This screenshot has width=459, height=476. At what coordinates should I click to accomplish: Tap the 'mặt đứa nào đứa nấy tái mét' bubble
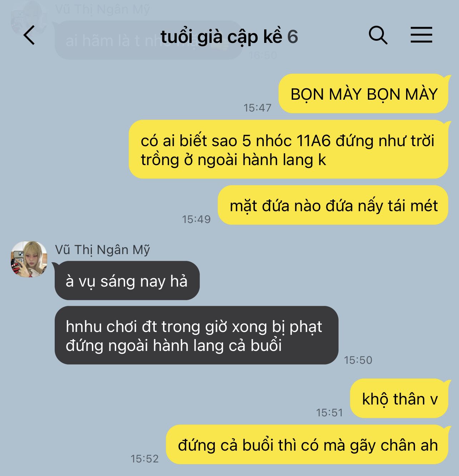click(333, 205)
